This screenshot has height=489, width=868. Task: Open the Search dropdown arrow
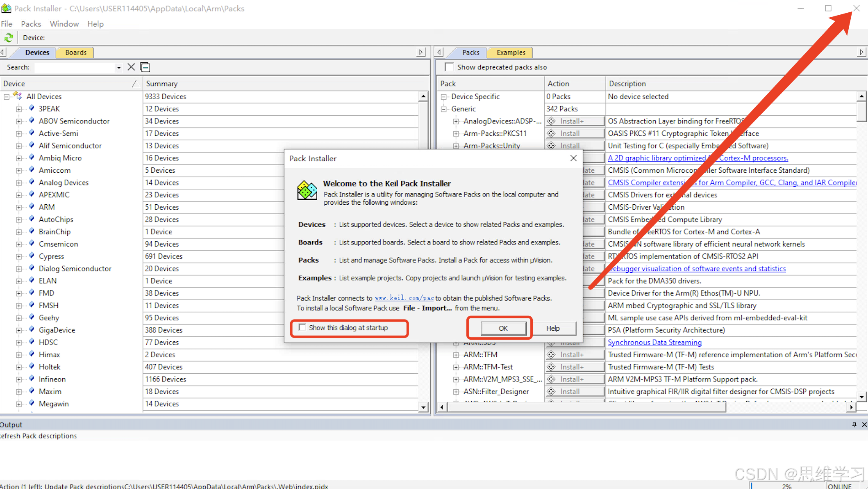pyautogui.click(x=119, y=68)
